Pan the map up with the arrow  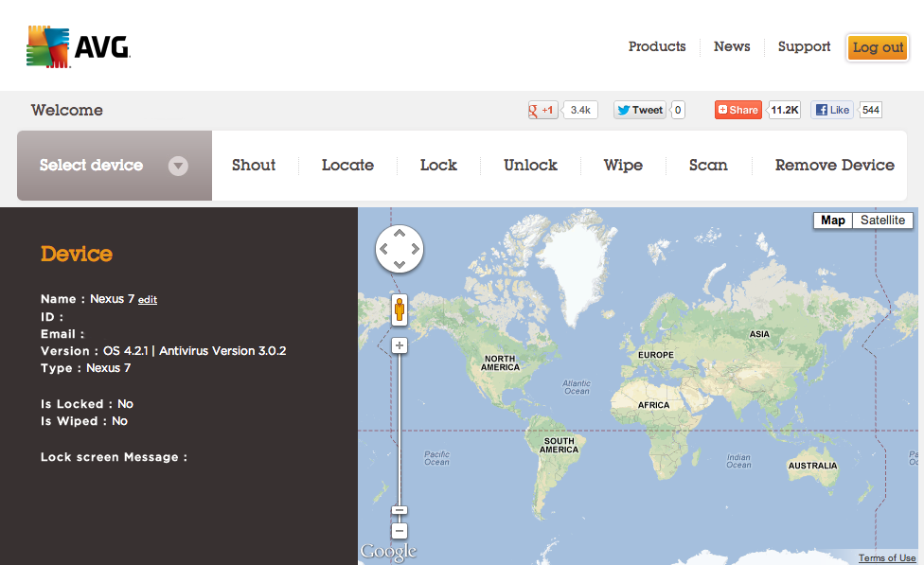[400, 233]
